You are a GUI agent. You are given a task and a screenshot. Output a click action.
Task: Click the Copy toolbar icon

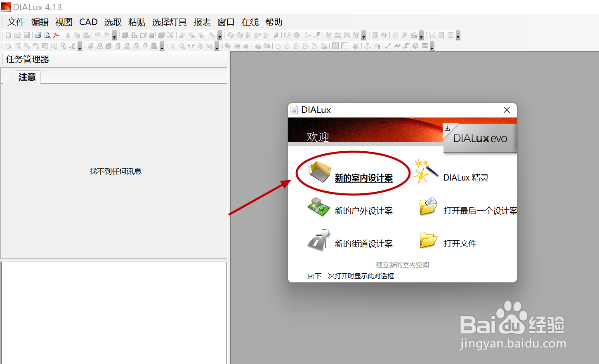pos(77,35)
